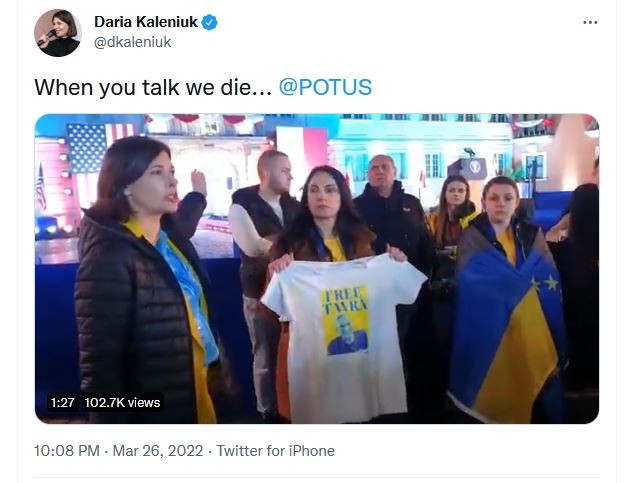Click the red-white Polish flag in background

click(303, 152)
